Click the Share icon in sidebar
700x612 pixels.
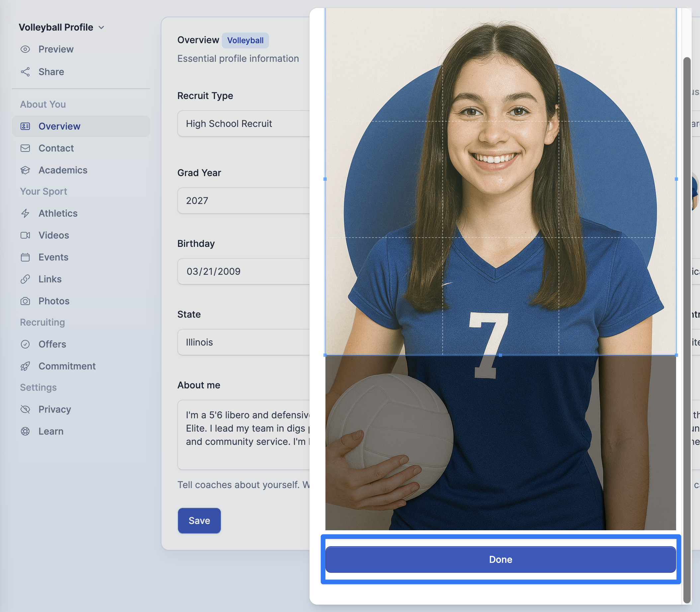25,72
